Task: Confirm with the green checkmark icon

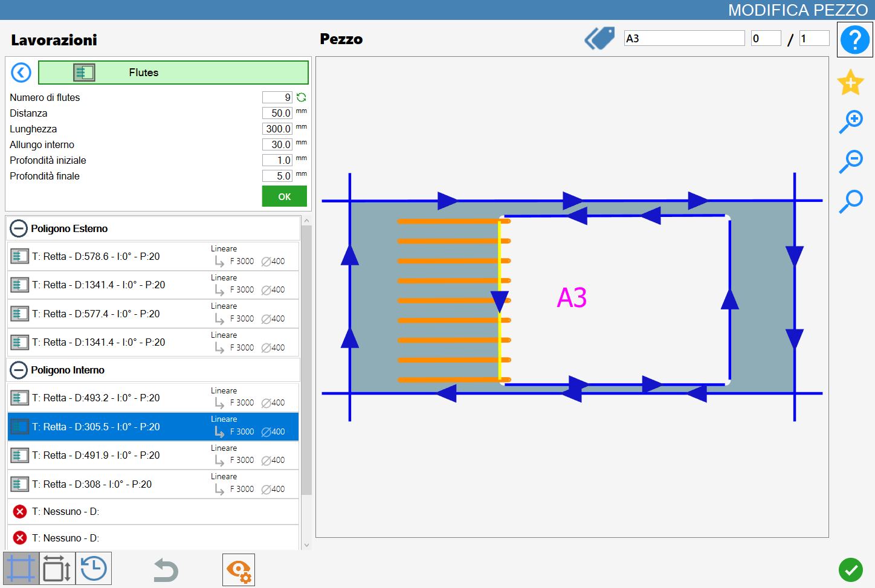Action: 851,570
